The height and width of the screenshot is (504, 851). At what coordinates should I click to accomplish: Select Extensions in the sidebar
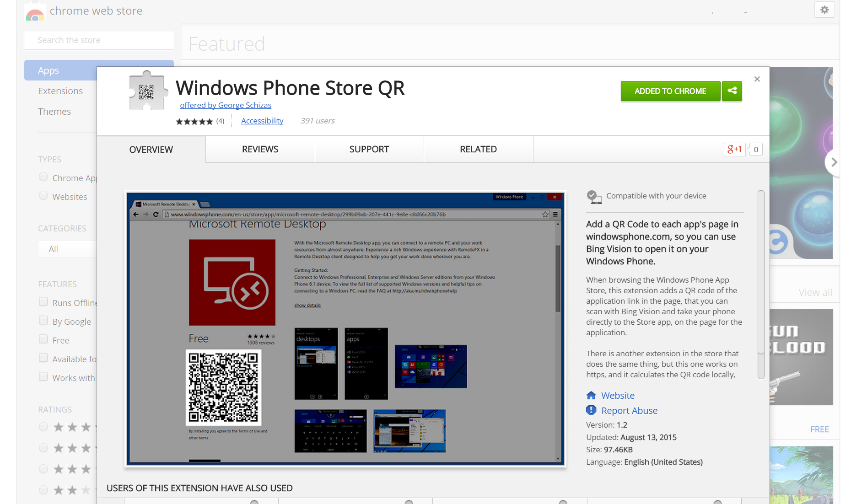tap(60, 91)
